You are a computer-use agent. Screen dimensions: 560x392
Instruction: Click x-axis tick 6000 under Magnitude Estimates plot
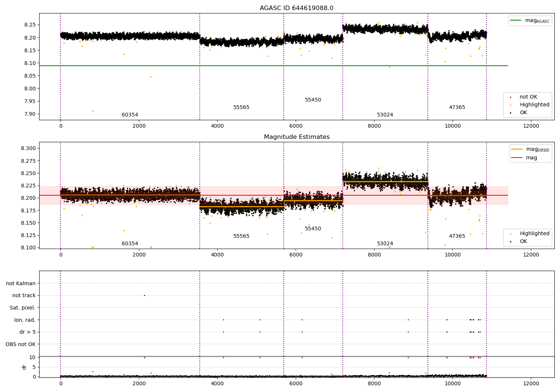pyautogui.click(x=296, y=255)
